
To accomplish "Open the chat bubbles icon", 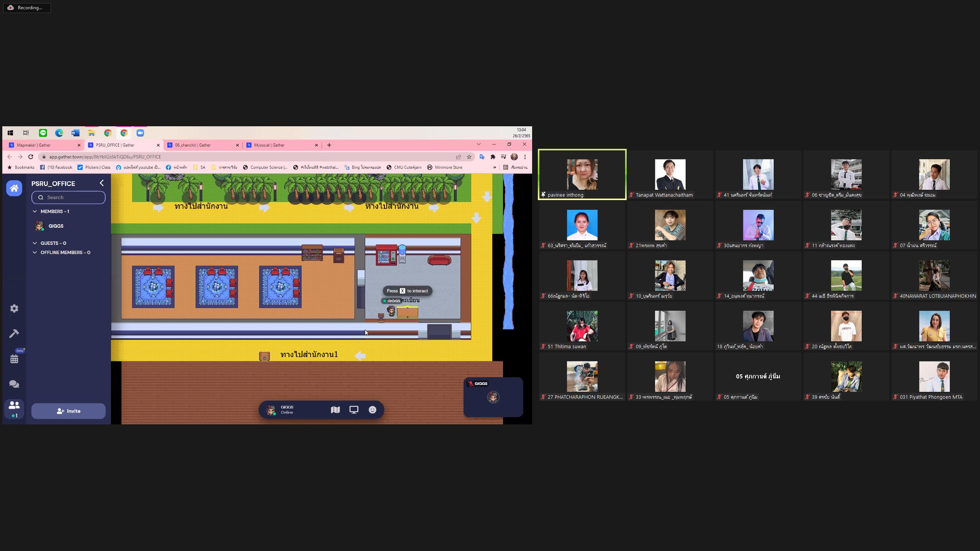I will 14,384.
